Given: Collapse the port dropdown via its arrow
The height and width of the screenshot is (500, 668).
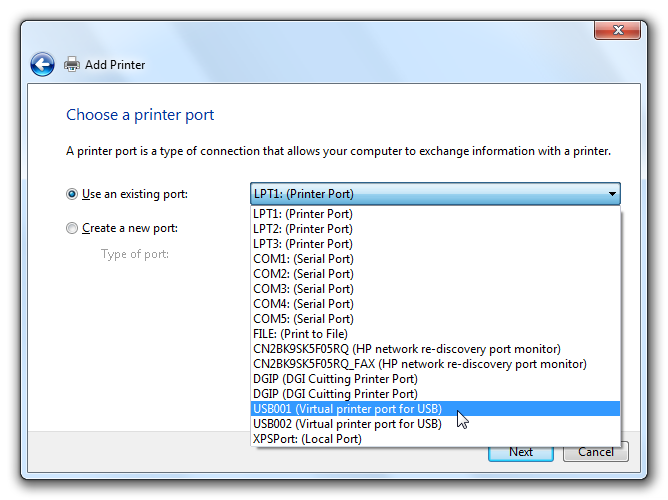Looking at the screenshot, I should [611, 194].
